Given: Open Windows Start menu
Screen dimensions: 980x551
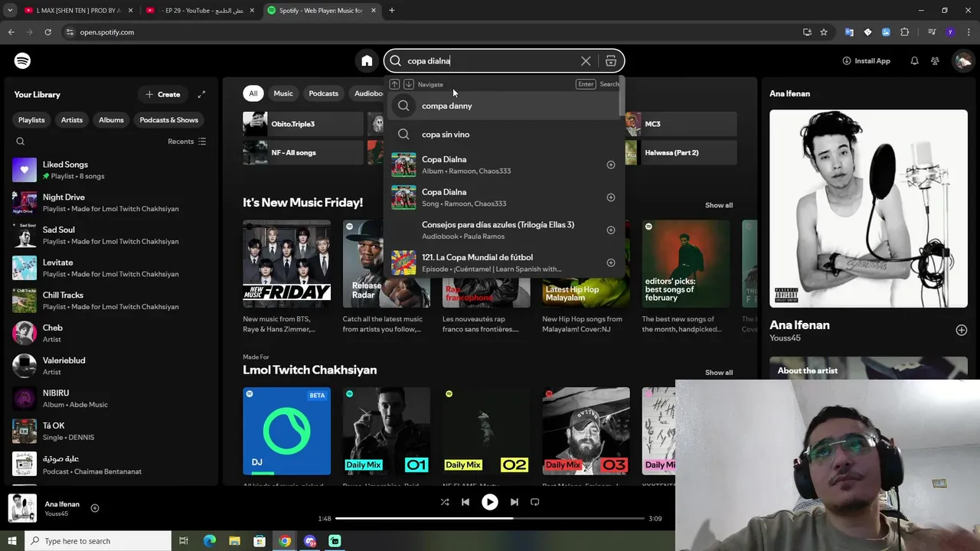Looking at the screenshot, I should (12, 541).
